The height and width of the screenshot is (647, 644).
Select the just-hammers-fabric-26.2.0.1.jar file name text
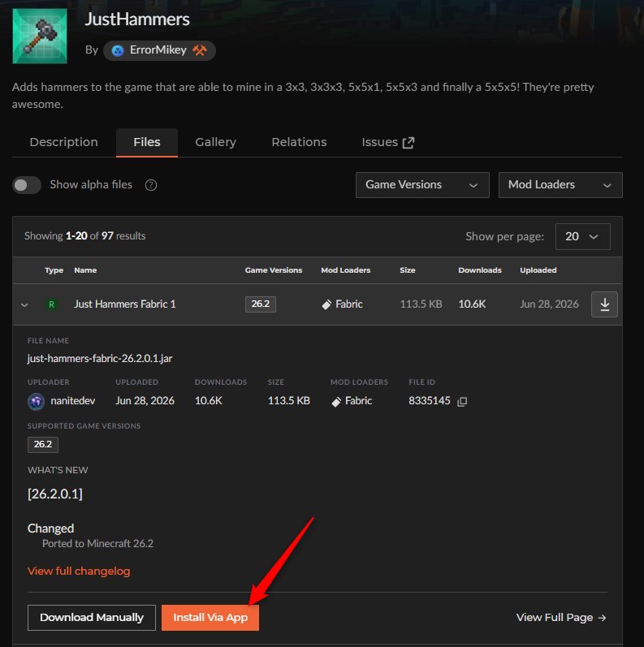click(x=100, y=358)
